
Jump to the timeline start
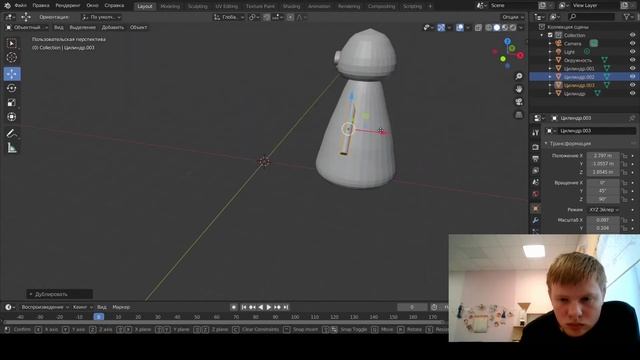pos(244,307)
